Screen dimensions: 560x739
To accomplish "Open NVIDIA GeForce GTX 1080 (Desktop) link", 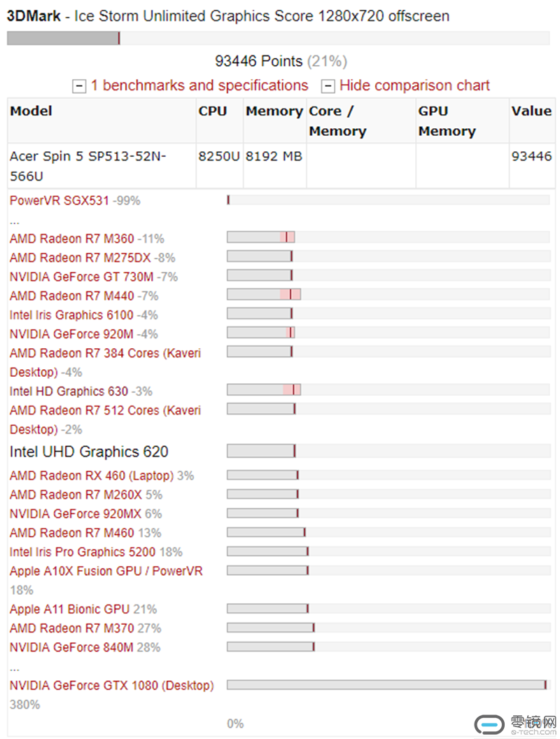I will click(x=111, y=685).
